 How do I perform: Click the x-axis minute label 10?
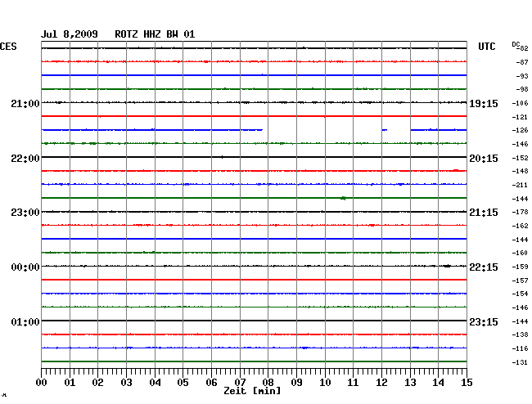tap(325, 383)
